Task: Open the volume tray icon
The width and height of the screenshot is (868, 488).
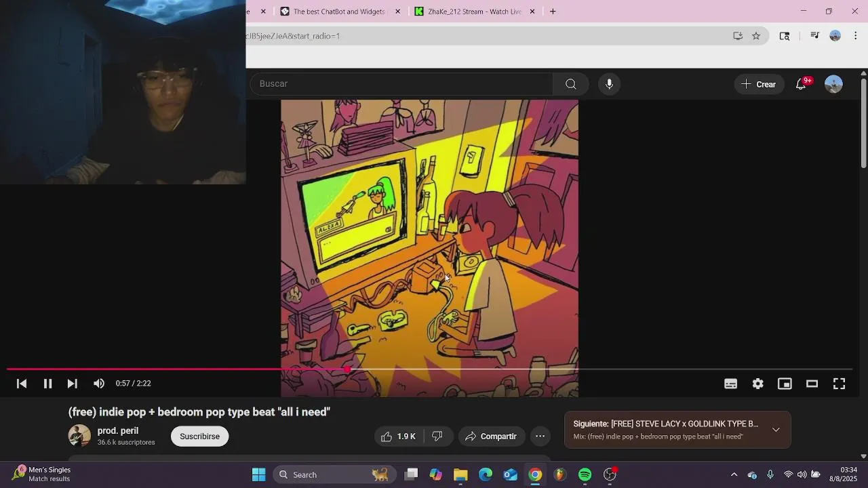Action: 802,474
